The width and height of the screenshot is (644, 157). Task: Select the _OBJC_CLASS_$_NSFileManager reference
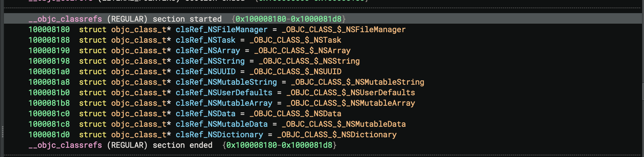(344, 30)
